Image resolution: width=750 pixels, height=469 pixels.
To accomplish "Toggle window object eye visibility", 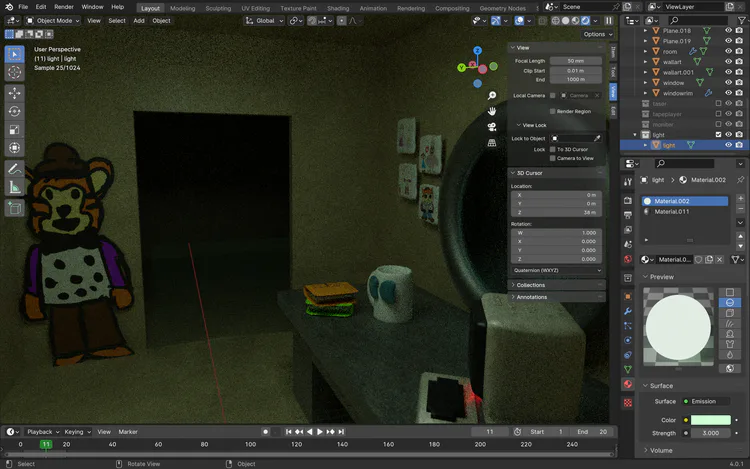I will (x=728, y=83).
